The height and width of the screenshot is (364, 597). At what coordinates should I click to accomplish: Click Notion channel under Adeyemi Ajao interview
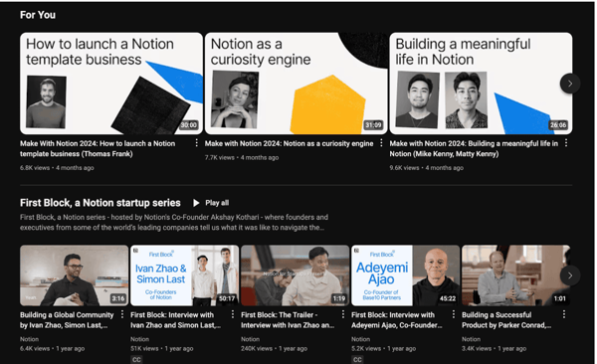tap(360, 339)
